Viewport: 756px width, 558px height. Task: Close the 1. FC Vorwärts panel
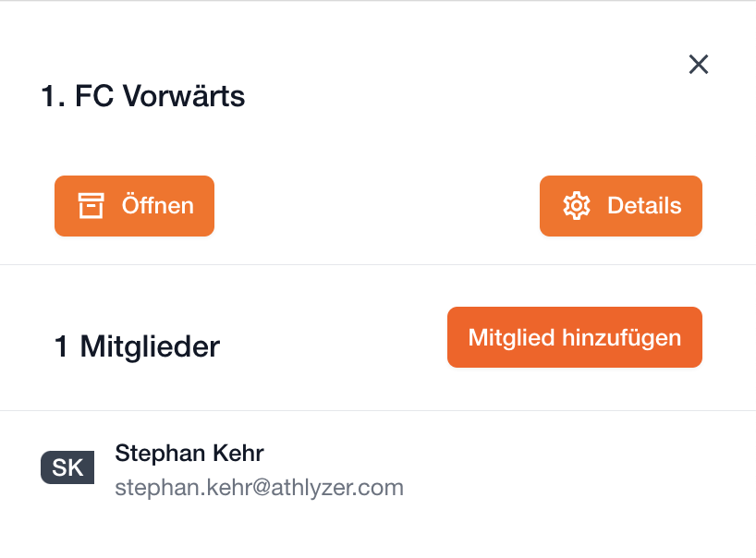coord(699,64)
